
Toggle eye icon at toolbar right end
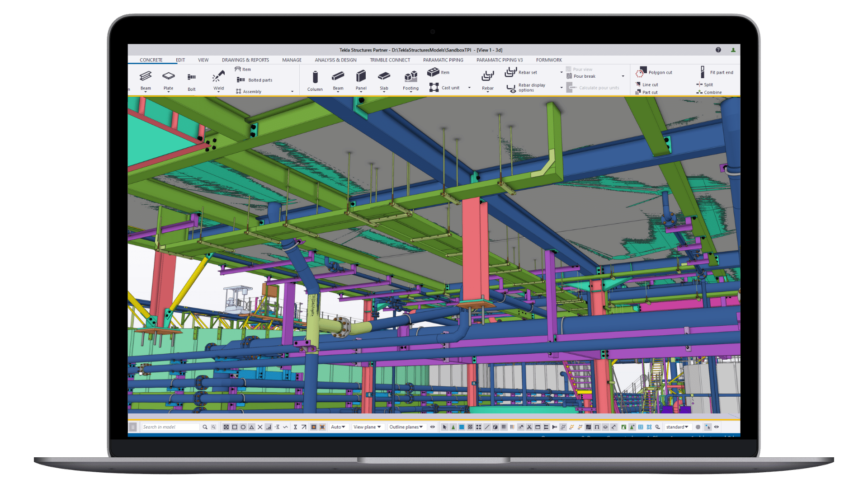717,427
